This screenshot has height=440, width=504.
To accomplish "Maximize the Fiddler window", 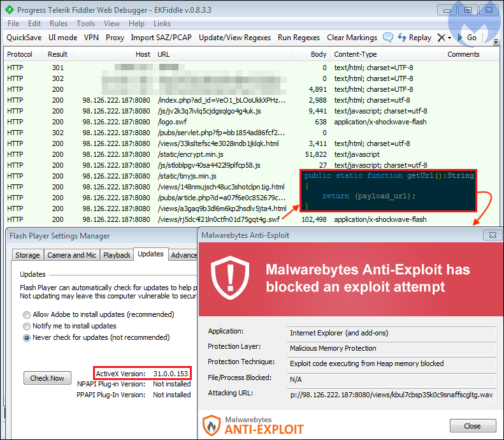I will tap(468, 10).
